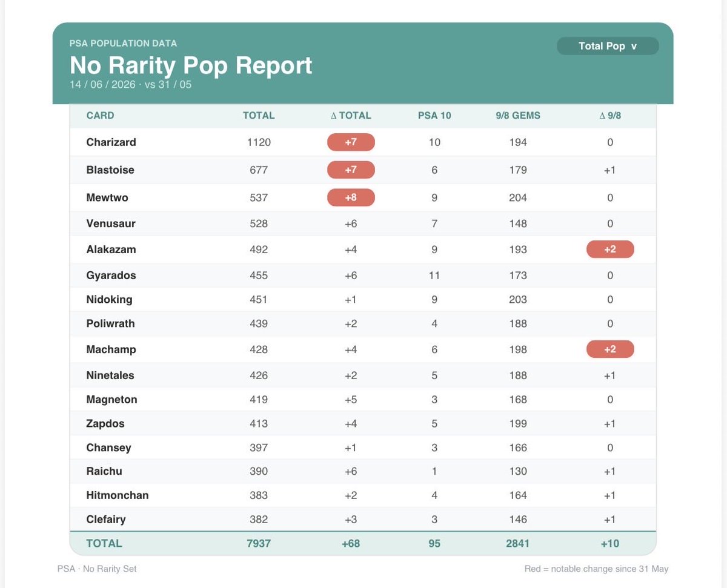The image size is (727, 588).
Task: Click Nidoking's 9/8 gems value 203
Action: pos(518,300)
